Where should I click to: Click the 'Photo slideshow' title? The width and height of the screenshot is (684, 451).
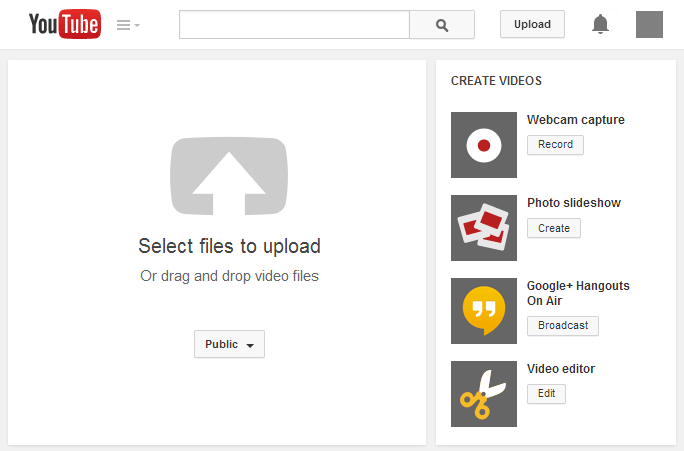point(574,203)
